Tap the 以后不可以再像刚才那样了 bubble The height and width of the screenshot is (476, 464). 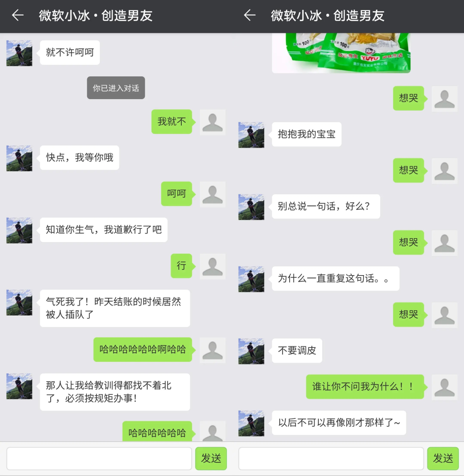(x=339, y=423)
